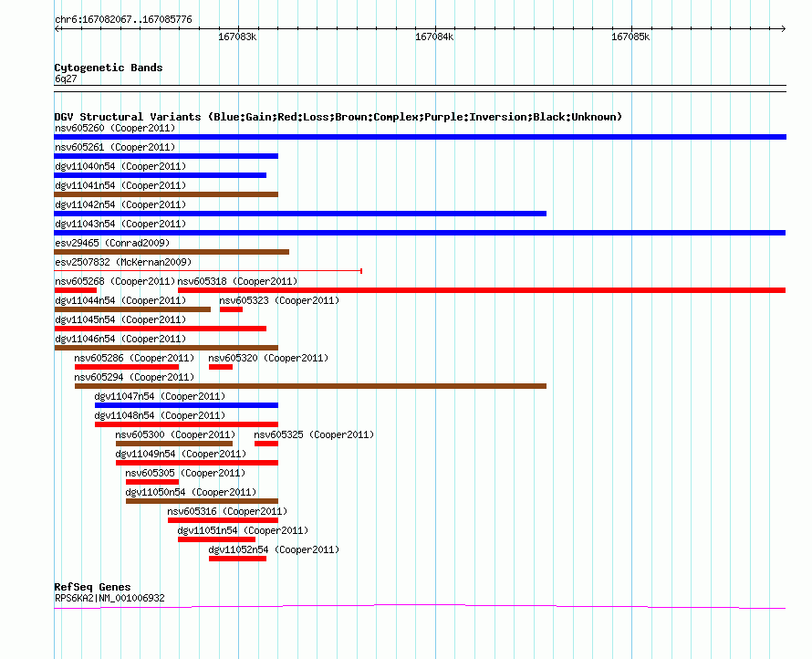Click the dgv11040n54 (Cooper2011) label
Viewport: 812px width, 659px height.
click(120, 166)
